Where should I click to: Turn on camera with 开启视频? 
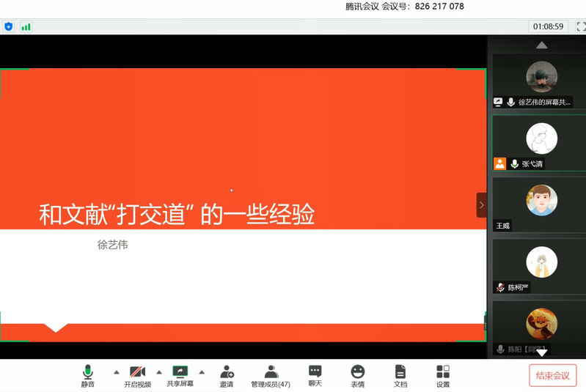[137, 375]
